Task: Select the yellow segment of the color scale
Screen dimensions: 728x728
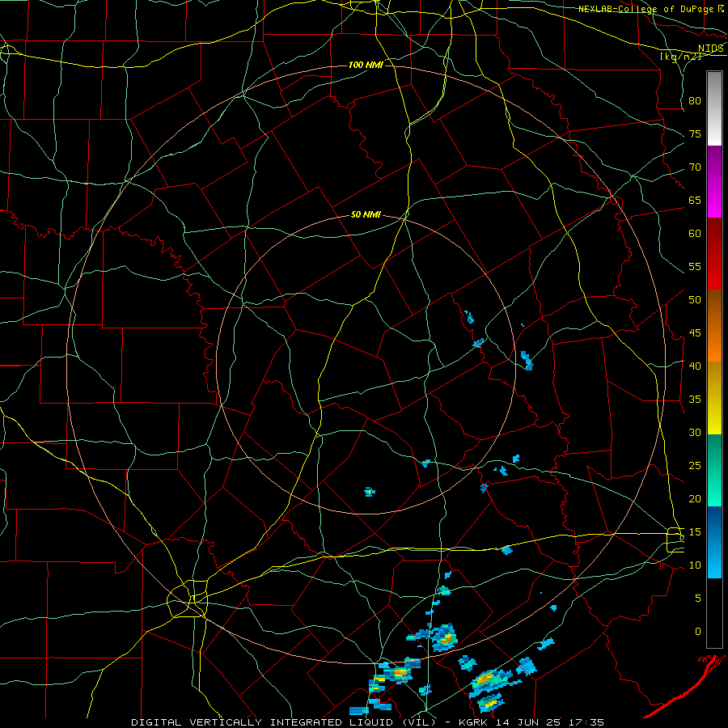Action: (x=714, y=398)
